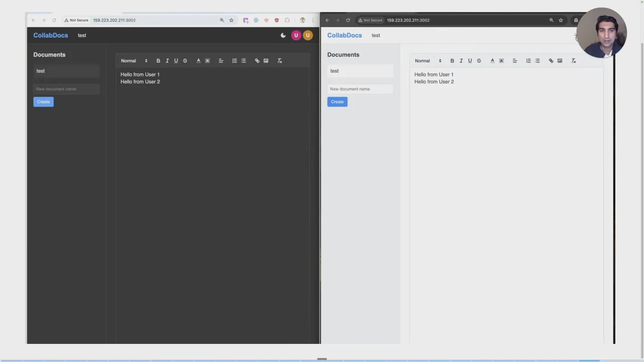Open background color picker in light window
Image resolution: width=644 pixels, height=362 pixels.
pyautogui.click(x=501, y=61)
